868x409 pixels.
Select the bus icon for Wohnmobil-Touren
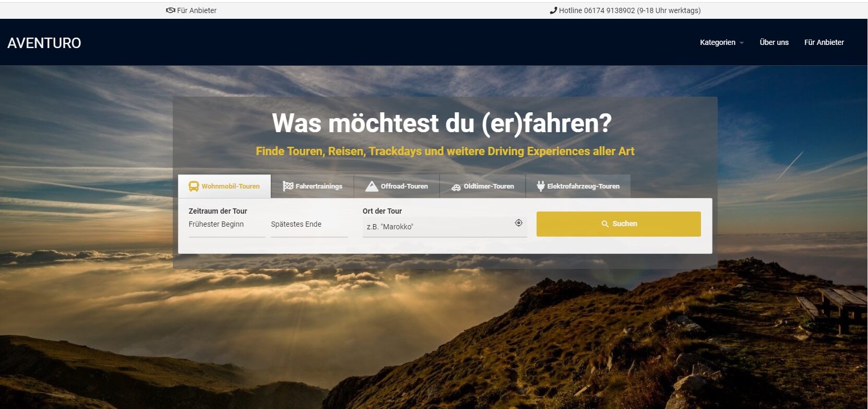(x=194, y=186)
